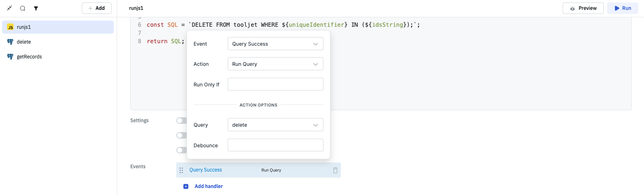The image size is (644, 195).
Task: Delete the Query Success event handler
Action: pyautogui.click(x=335, y=170)
